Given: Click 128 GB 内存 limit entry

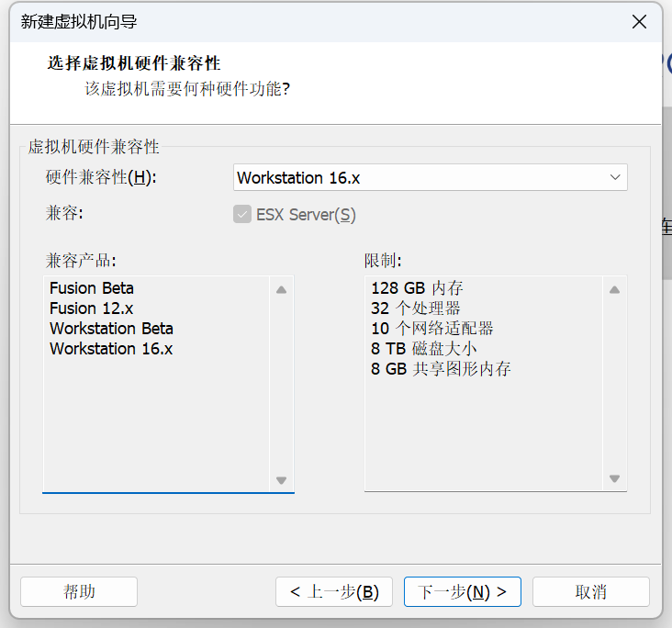Looking at the screenshot, I should pos(417,288).
